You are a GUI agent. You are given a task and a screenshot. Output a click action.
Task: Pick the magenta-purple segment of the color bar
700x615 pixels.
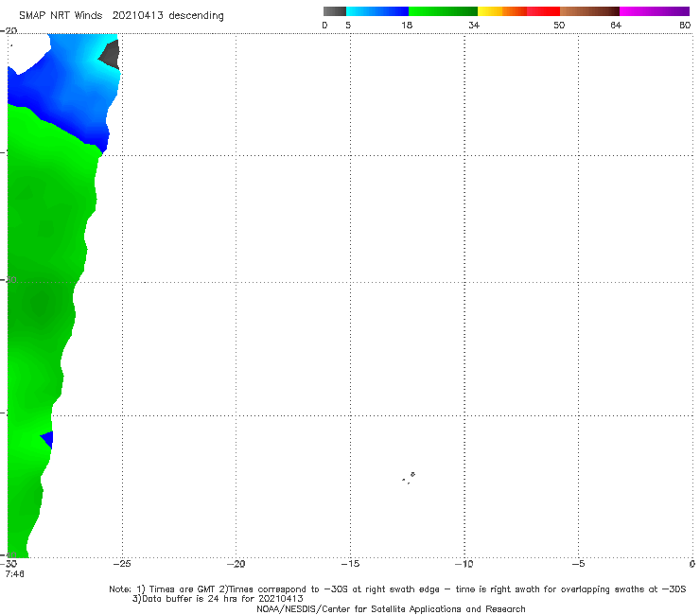(655, 11)
